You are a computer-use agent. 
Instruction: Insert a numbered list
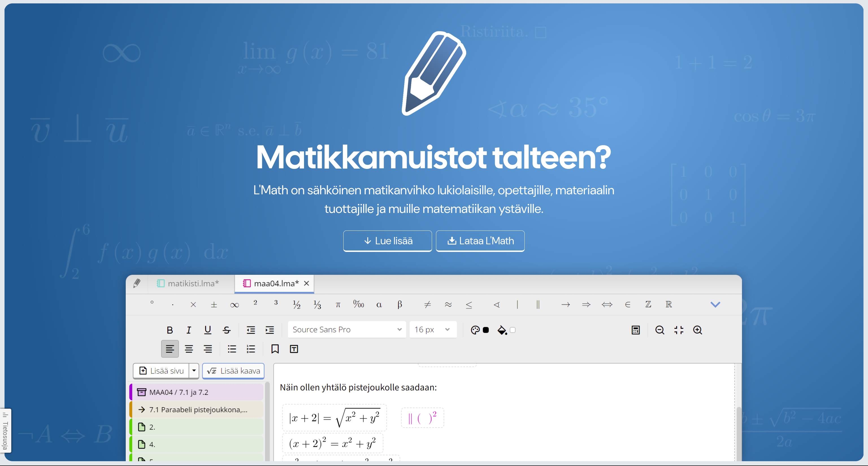coord(251,349)
